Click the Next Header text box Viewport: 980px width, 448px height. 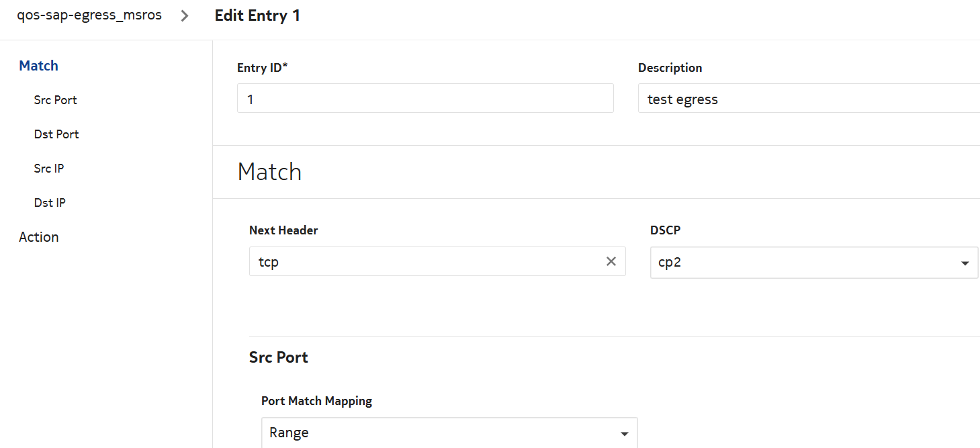pyautogui.click(x=423, y=262)
